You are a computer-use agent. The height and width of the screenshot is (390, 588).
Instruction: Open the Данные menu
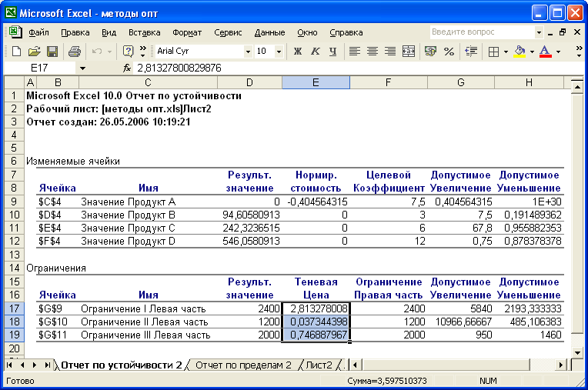pos(269,32)
